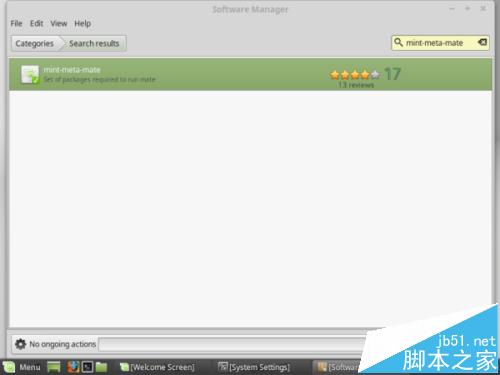Select the mint-meta-mate result title
Viewport: 500px width, 375px height.
tap(72, 70)
